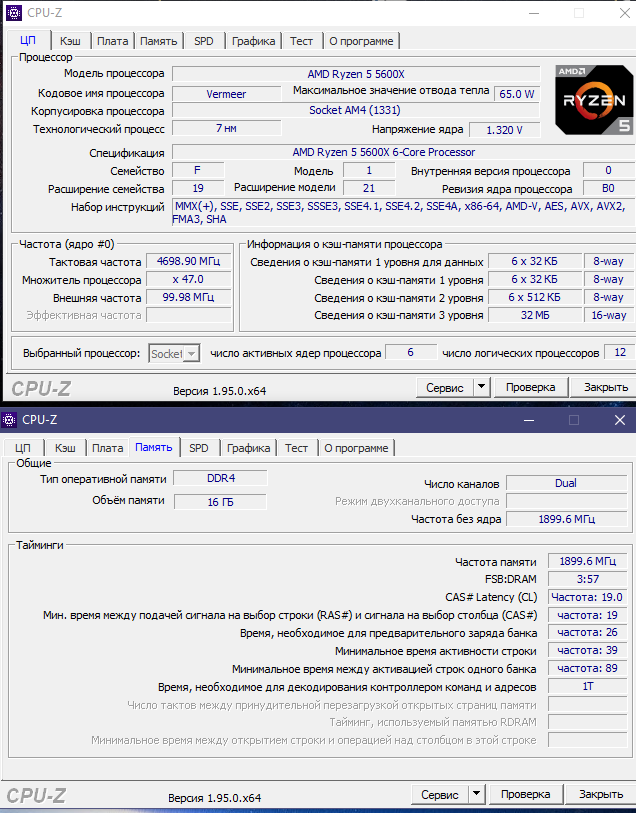Click the logical processors count 12 field

pos(619,353)
